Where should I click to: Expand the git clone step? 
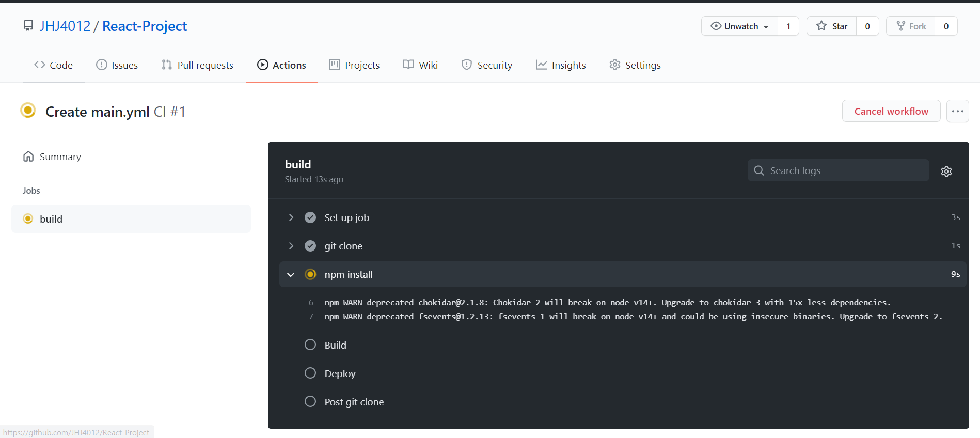(291, 246)
